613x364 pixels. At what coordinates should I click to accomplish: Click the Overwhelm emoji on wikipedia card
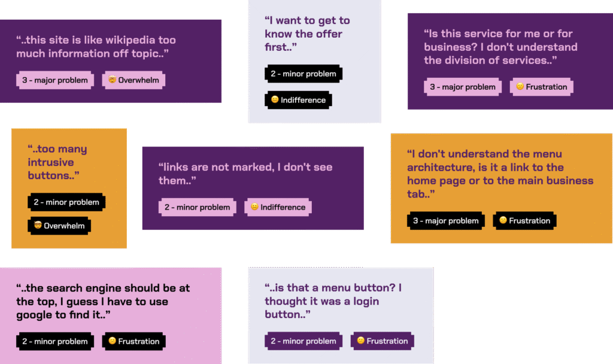tap(112, 80)
